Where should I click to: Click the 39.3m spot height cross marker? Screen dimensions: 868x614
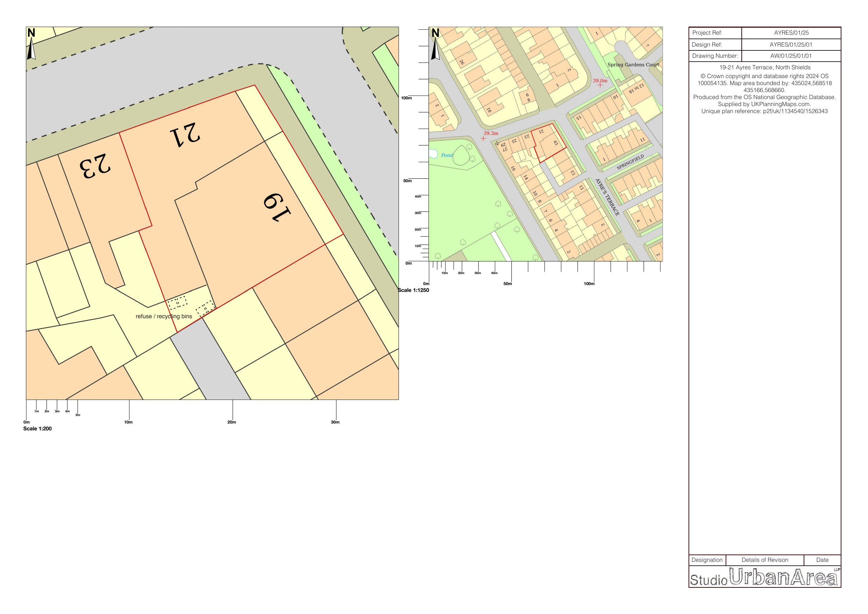tap(483, 139)
